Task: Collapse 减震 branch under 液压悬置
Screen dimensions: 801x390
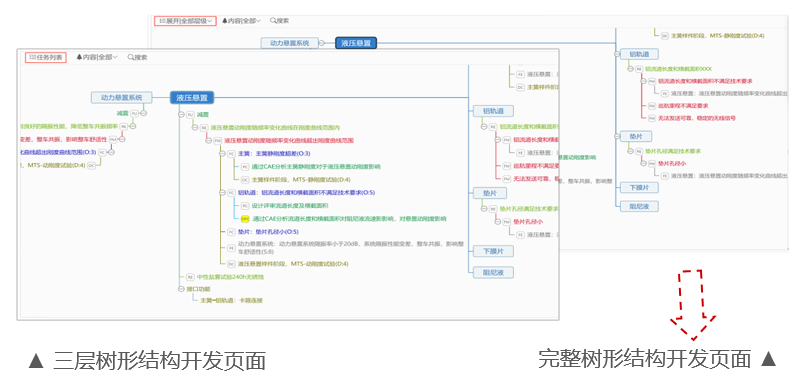Action: click(x=181, y=115)
